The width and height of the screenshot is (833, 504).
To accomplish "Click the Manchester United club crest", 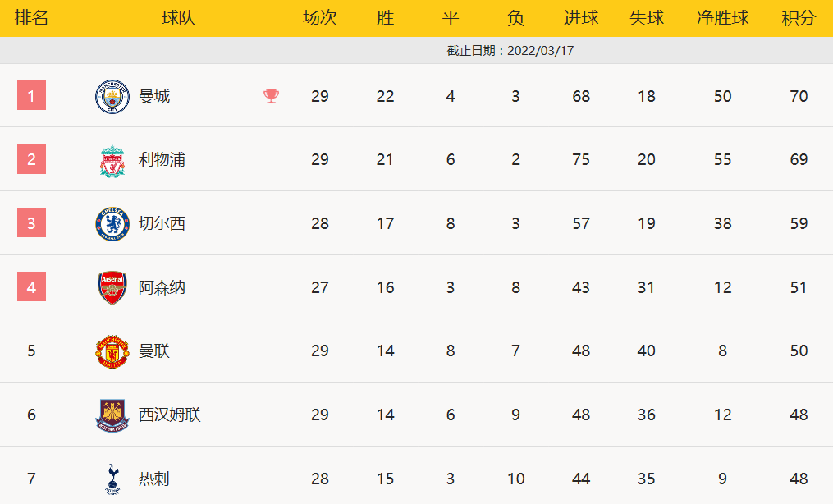I will coord(112,351).
